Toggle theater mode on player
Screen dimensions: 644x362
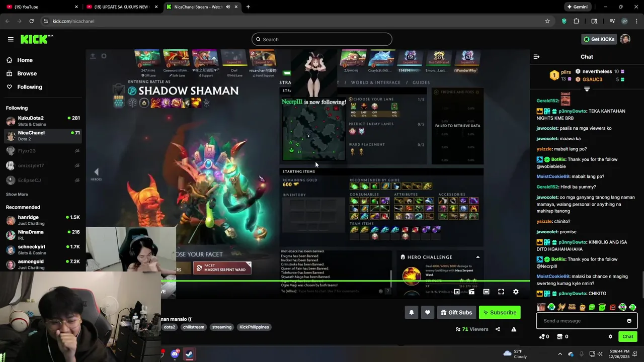pos(486,292)
